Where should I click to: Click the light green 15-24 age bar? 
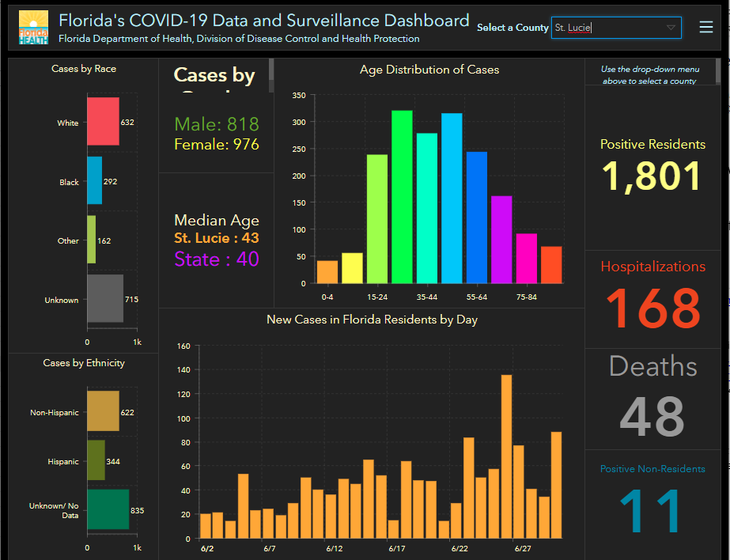click(x=377, y=219)
